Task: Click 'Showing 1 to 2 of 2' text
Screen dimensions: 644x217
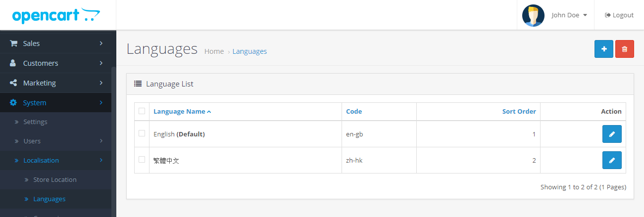Action: click(x=583, y=187)
